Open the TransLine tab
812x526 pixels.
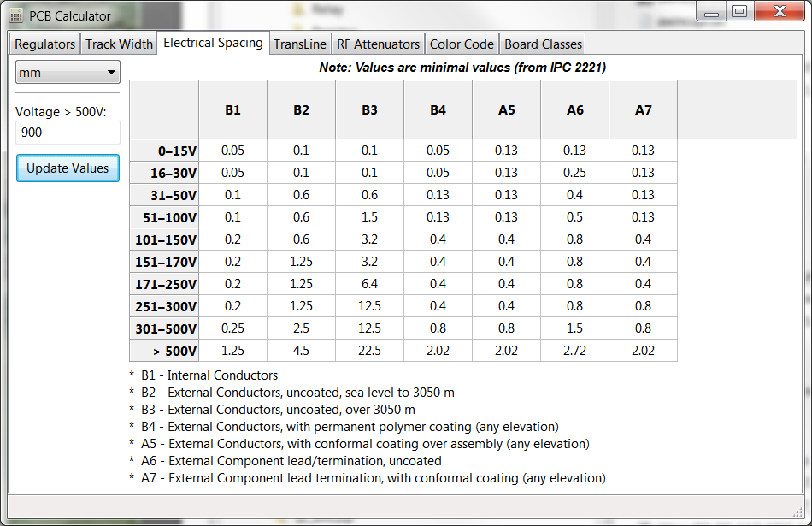300,44
